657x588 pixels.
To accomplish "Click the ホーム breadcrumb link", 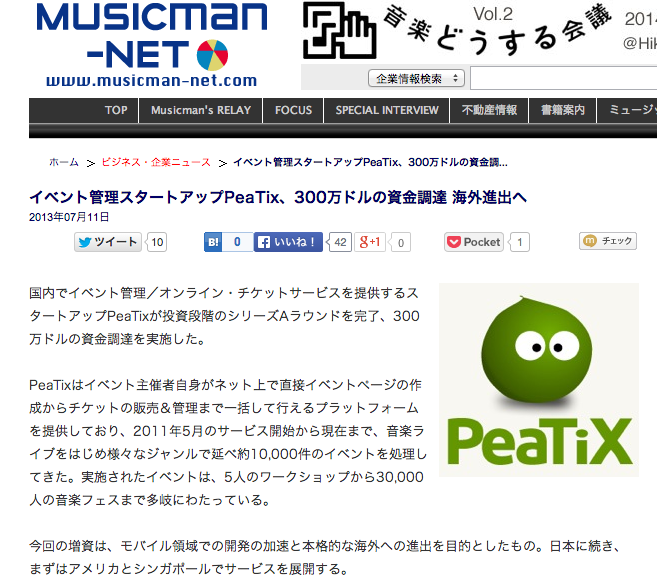I will pos(64,162).
